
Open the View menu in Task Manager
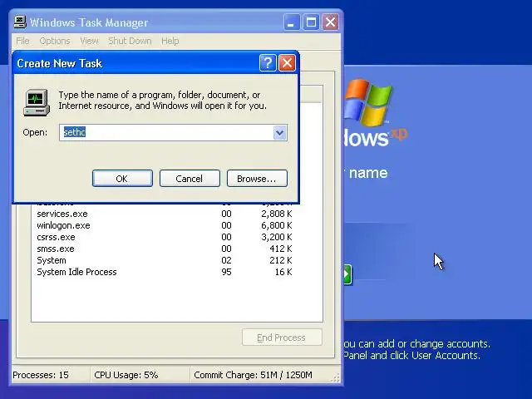point(89,41)
